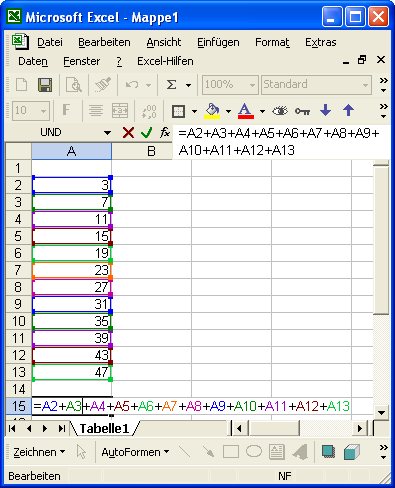
Task: Click the Save floppy disk icon
Action: pos(45,85)
